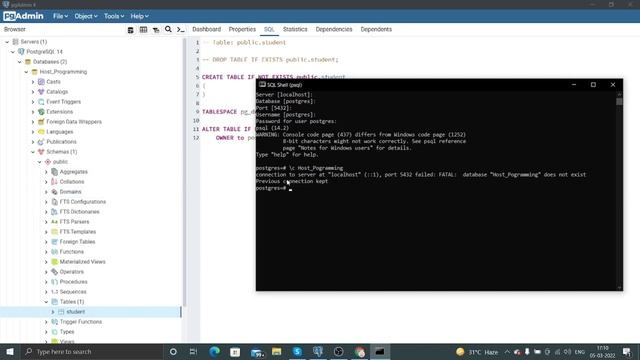Collapse the PostgreSQL 14 node

[x=13, y=52]
